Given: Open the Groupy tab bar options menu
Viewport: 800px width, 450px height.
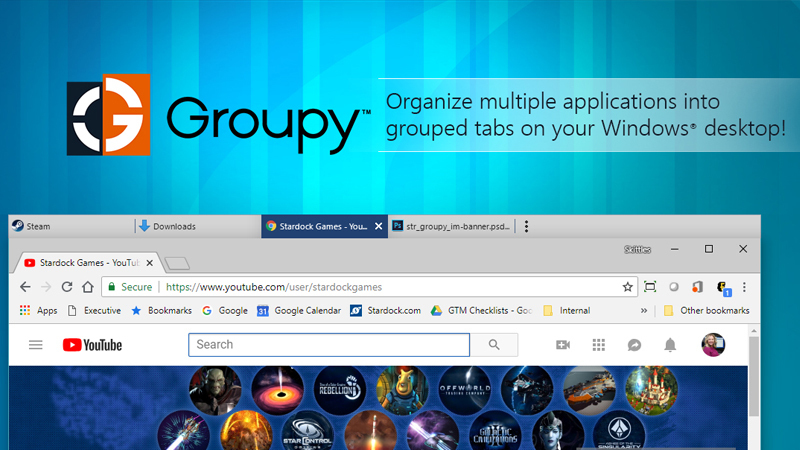Looking at the screenshot, I should point(526,226).
